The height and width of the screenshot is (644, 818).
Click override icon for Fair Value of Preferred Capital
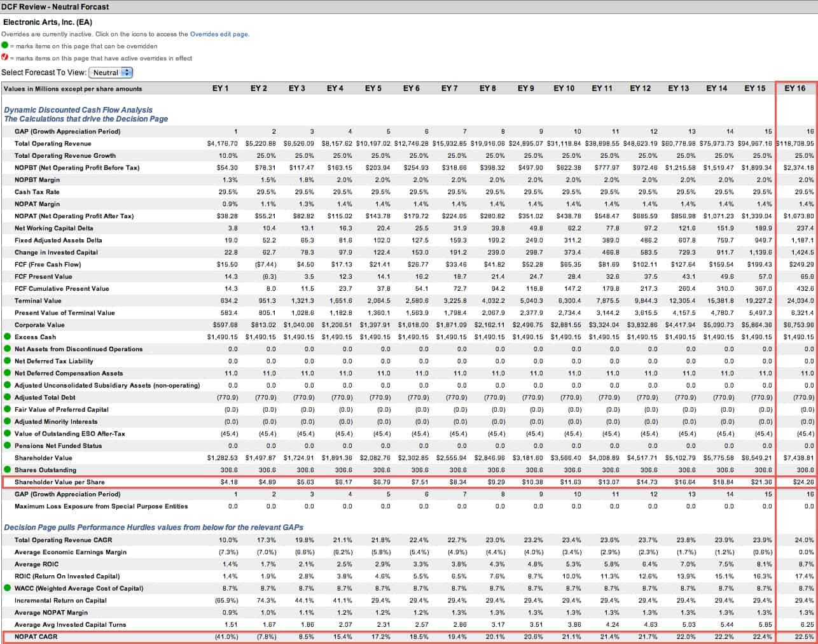7,409
